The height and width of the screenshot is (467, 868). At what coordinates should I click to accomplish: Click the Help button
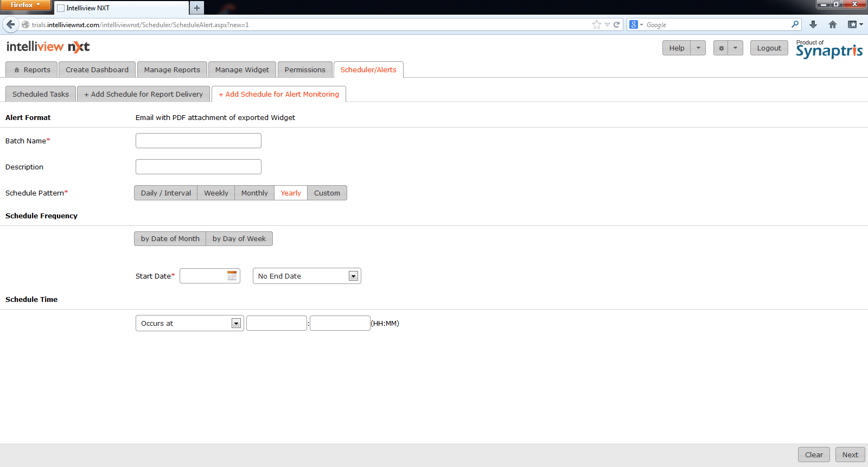(x=676, y=48)
